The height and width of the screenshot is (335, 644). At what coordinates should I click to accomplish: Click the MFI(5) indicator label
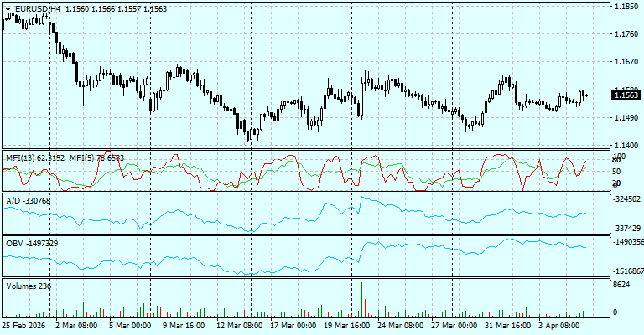click(x=97, y=157)
